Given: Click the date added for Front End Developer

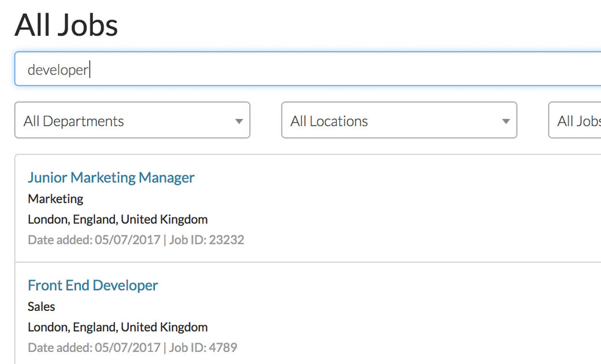Looking at the screenshot, I should pyautogui.click(x=94, y=347).
